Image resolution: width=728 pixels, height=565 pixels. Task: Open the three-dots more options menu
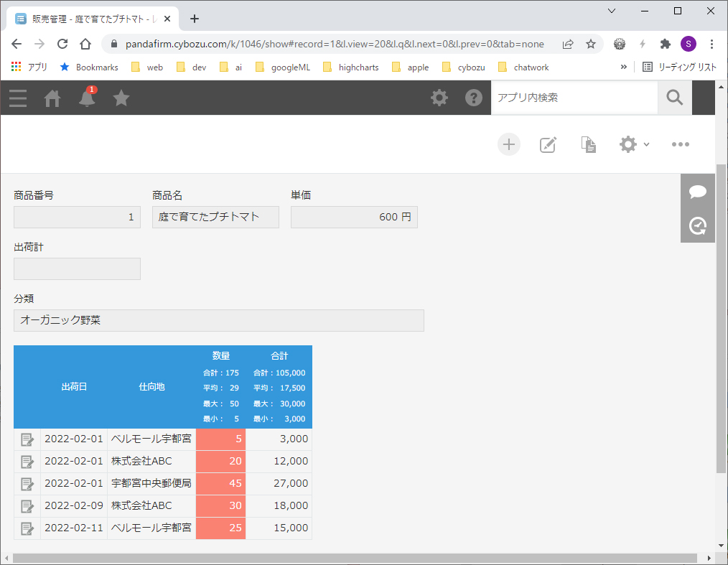[680, 144]
